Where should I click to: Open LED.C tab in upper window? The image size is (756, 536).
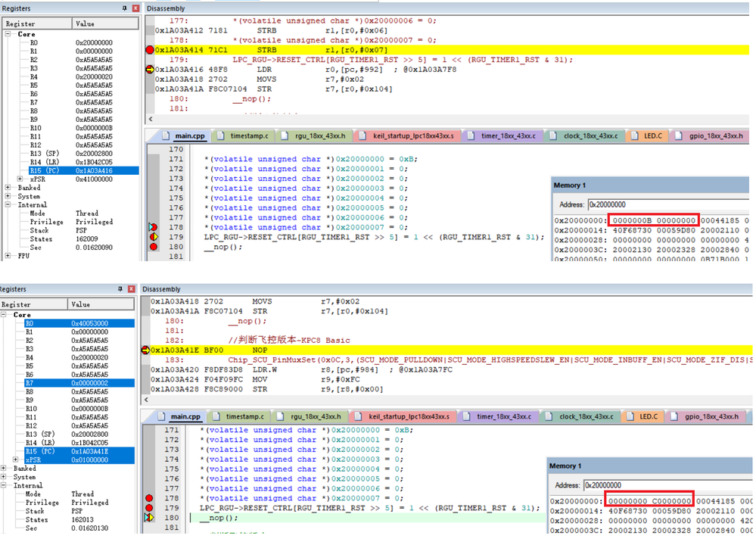pyautogui.click(x=648, y=136)
